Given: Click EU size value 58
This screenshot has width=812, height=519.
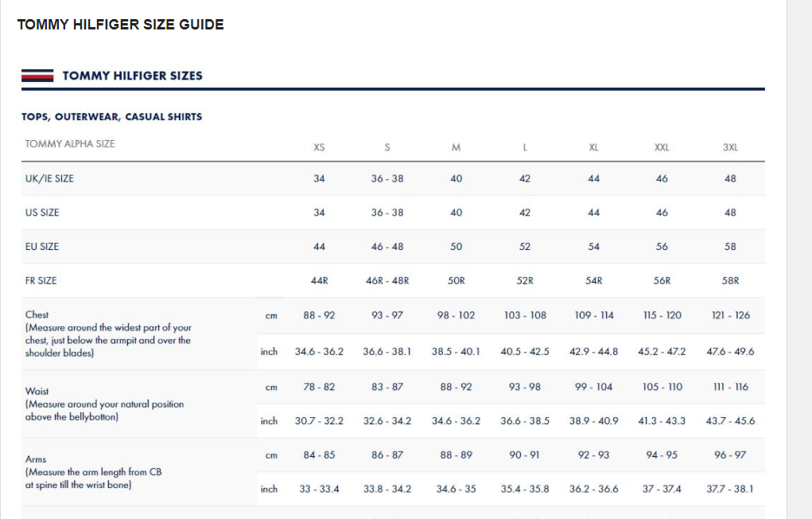Looking at the screenshot, I should [730, 247].
